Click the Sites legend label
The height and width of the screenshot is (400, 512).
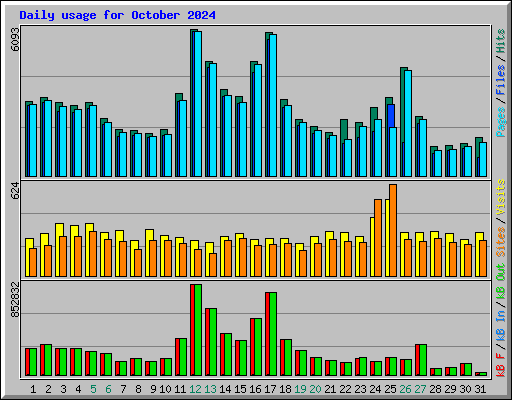pos(500,242)
